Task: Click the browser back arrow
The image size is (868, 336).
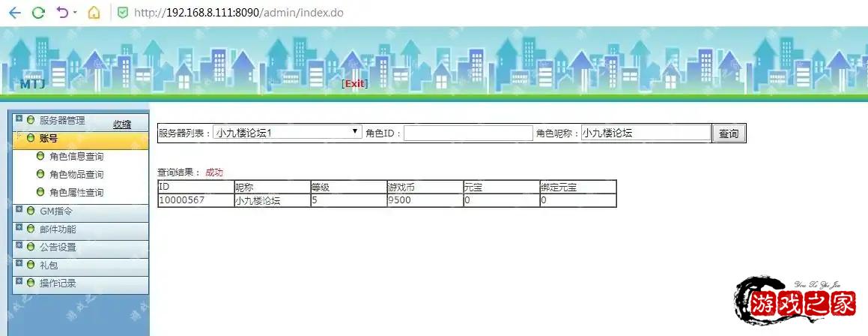Action: click(14, 13)
